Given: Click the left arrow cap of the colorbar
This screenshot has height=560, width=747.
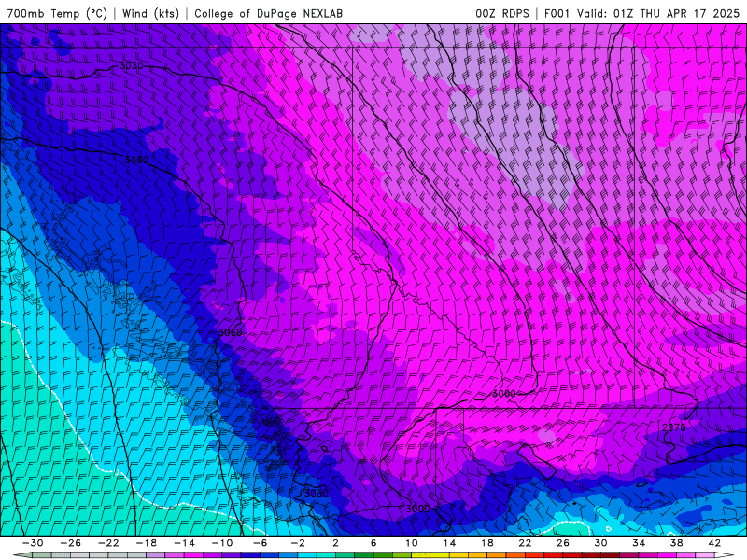Looking at the screenshot, I should click(22, 555).
